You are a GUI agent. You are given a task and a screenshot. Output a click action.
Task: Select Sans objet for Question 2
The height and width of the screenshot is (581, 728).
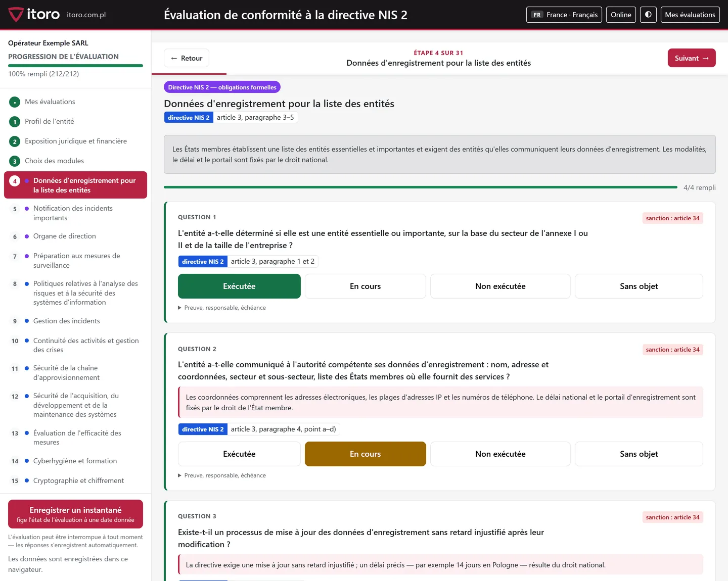tap(639, 454)
